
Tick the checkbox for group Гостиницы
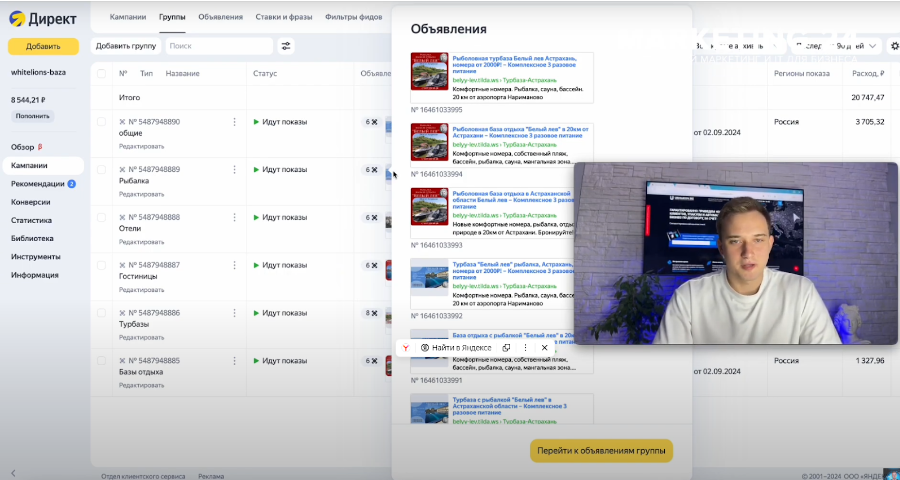(x=101, y=265)
